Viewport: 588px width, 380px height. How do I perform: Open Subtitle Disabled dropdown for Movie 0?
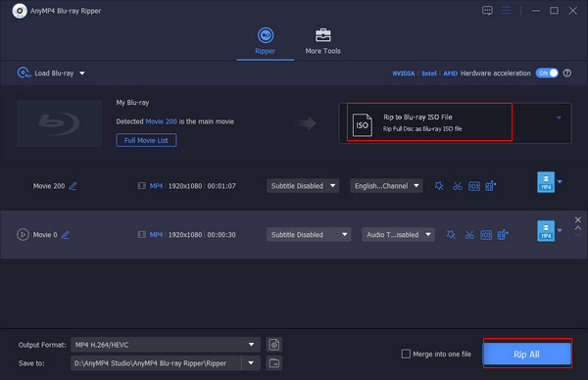point(309,235)
